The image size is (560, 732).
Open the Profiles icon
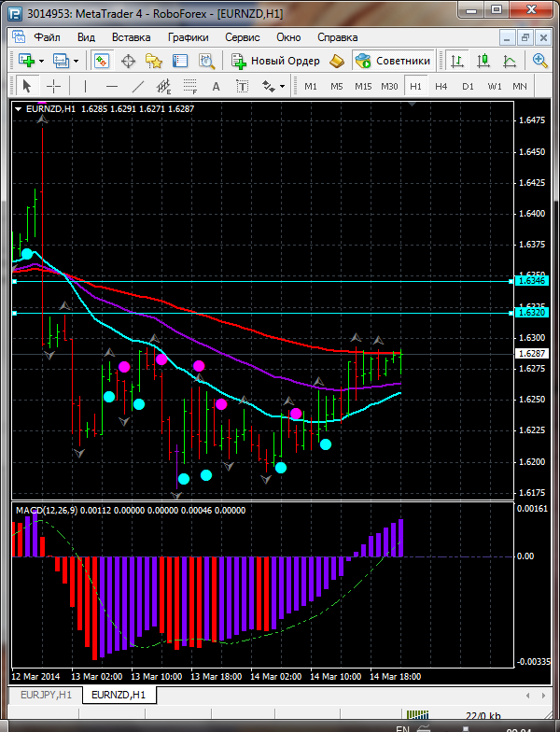pos(62,61)
